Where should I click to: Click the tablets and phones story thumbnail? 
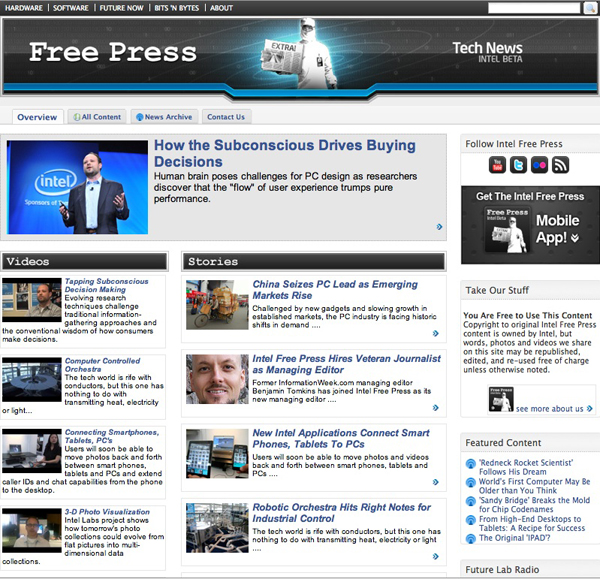pos(217,453)
